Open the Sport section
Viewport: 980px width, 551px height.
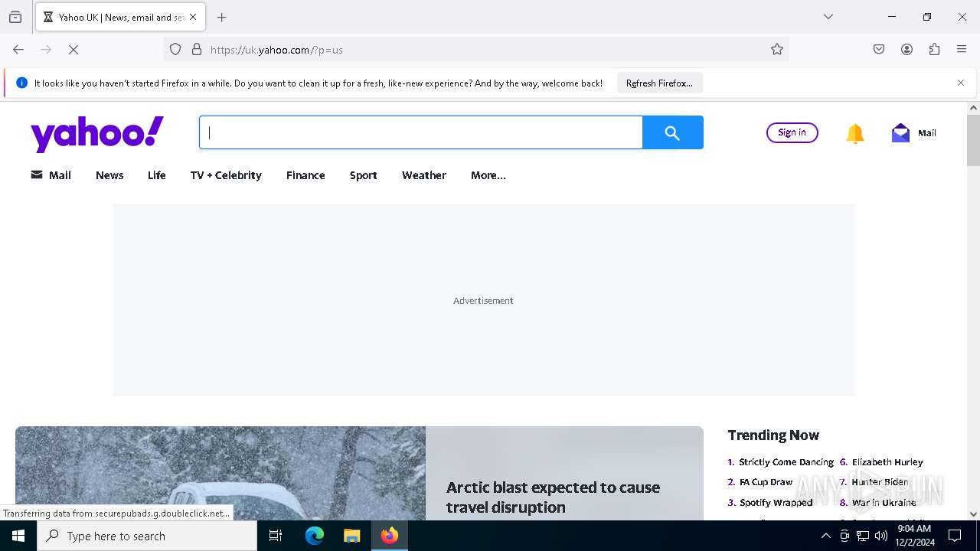pos(363,175)
